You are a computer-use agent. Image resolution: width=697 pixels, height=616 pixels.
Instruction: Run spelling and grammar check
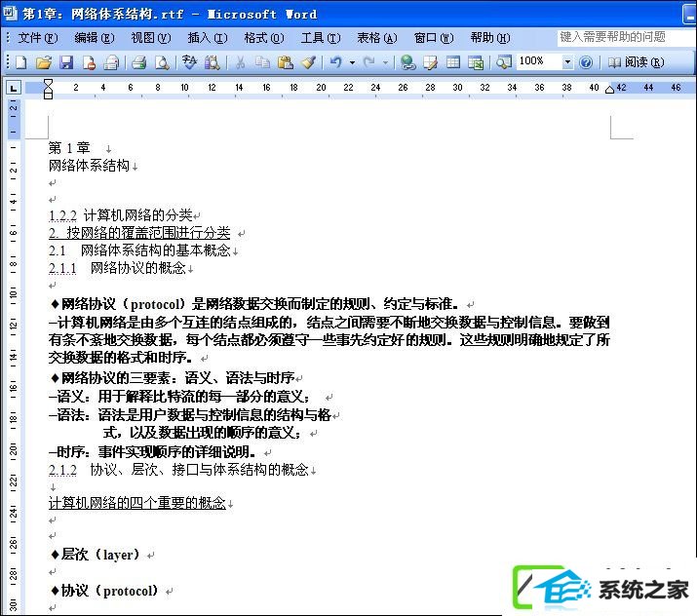[189, 62]
